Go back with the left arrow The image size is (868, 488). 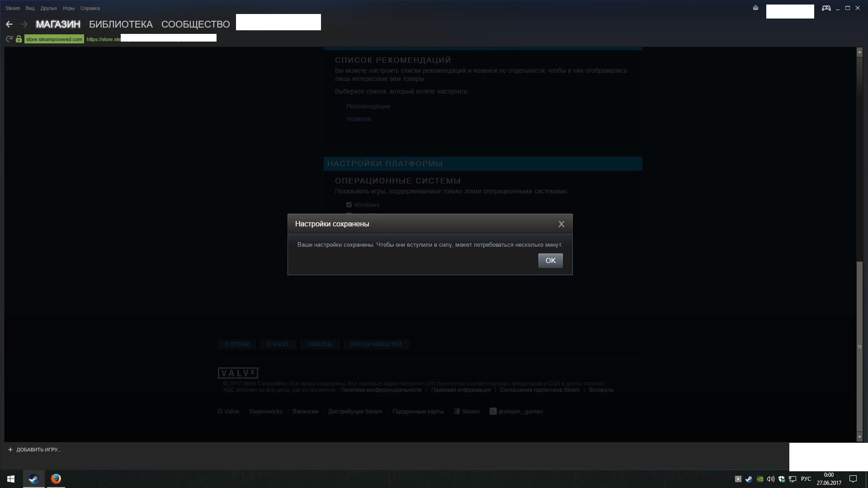(x=9, y=24)
